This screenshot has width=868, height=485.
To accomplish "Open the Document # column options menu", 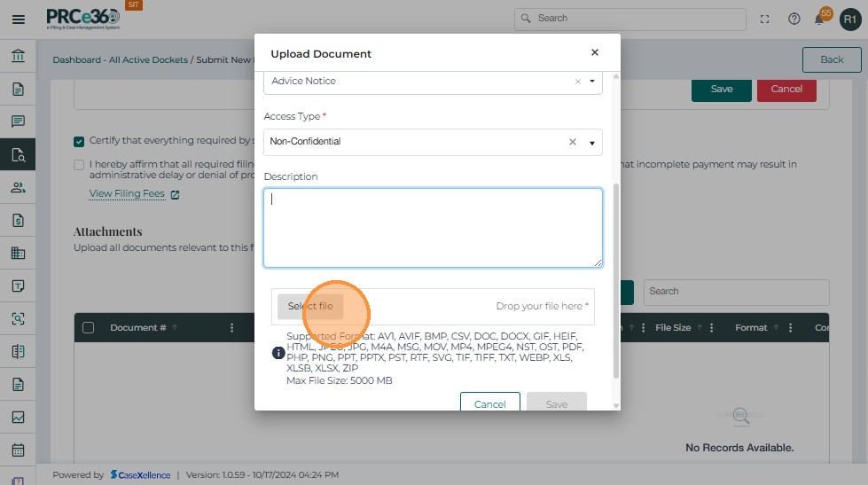I will [x=231, y=328].
